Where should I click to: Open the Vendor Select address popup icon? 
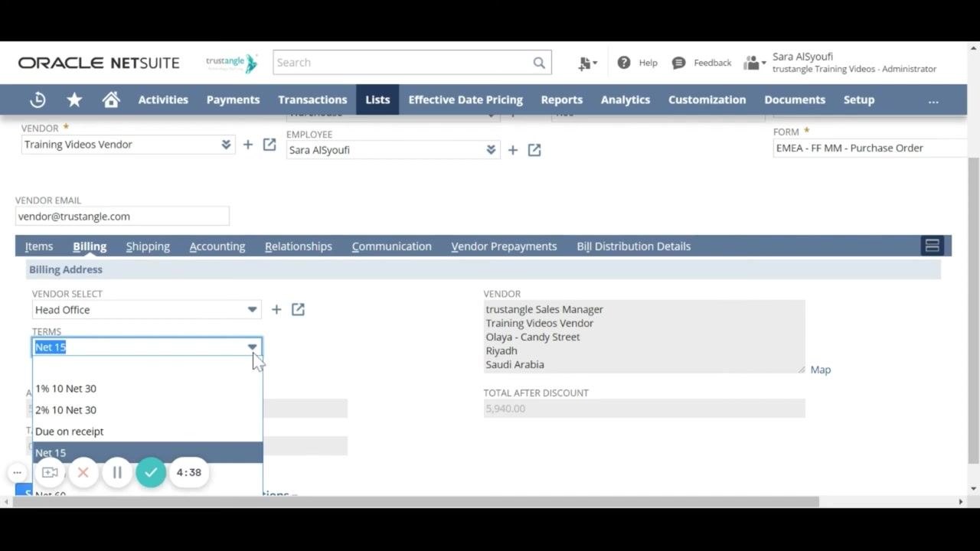(x=298, y=309)
